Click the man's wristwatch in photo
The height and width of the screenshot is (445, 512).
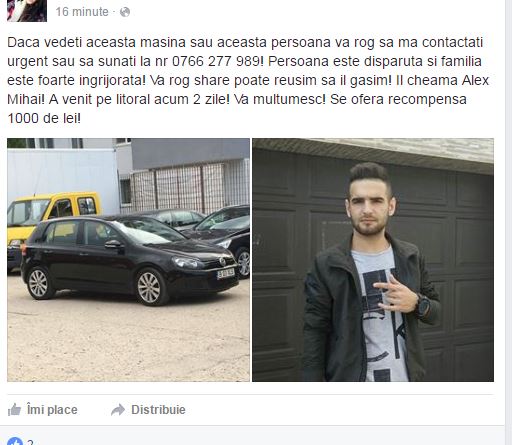click(x=423, y=305)
